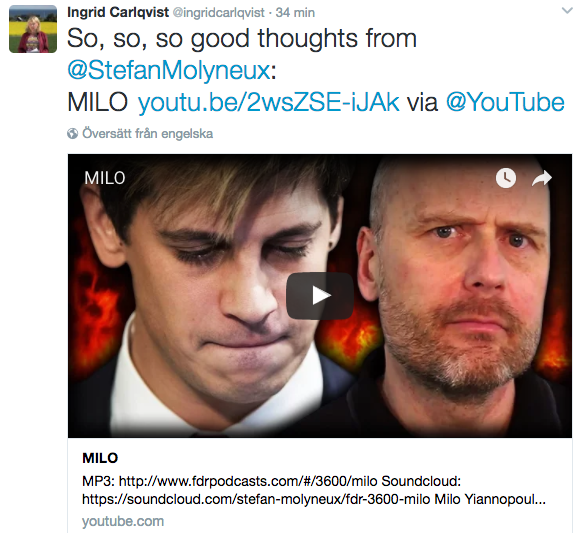Open Ingrid Carlqvist's profile avatar
The height and width of the screenshot is (533, 581).
tap(33, 29)
